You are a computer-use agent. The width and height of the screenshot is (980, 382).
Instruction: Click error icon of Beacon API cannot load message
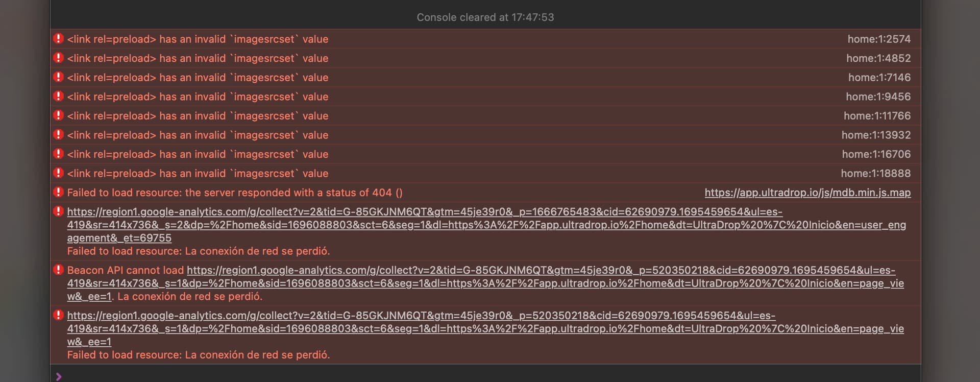tap(59, 270)
